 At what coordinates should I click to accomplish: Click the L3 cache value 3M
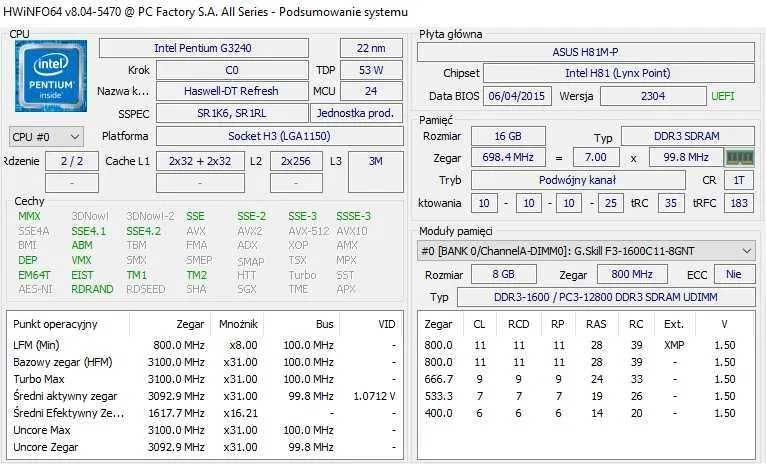376,171
